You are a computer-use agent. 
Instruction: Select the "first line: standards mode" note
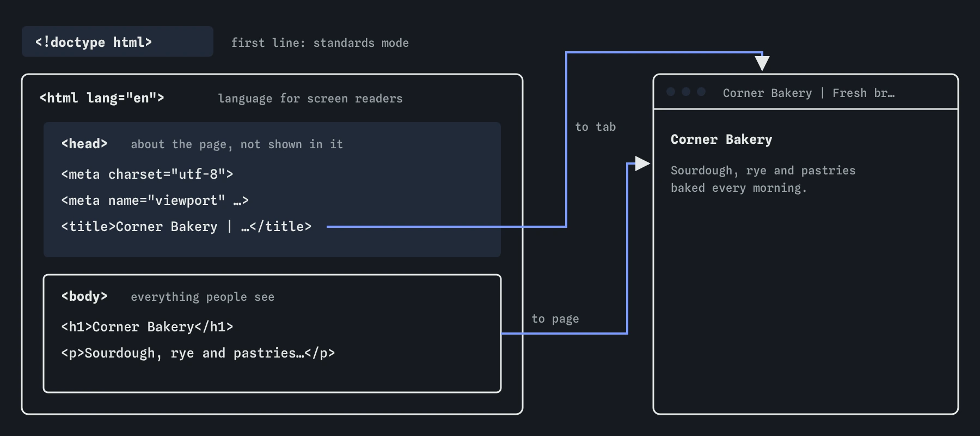[x=320, y=43]
